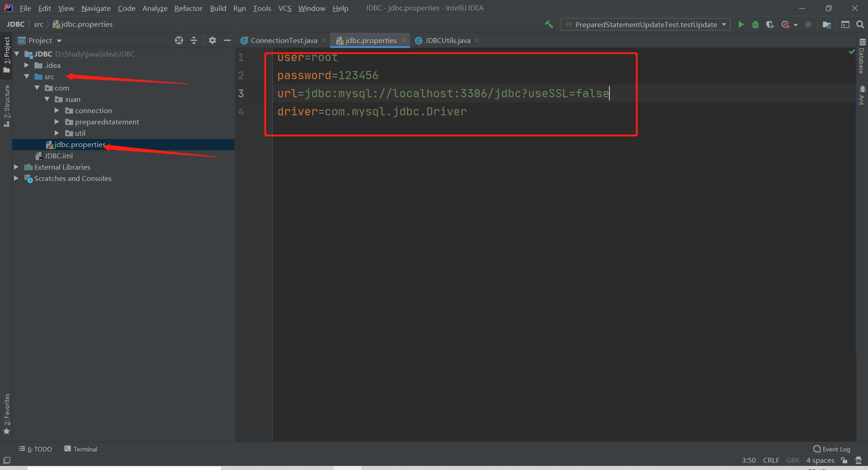Click the inspections profile icon in status bar

(859, 461)
